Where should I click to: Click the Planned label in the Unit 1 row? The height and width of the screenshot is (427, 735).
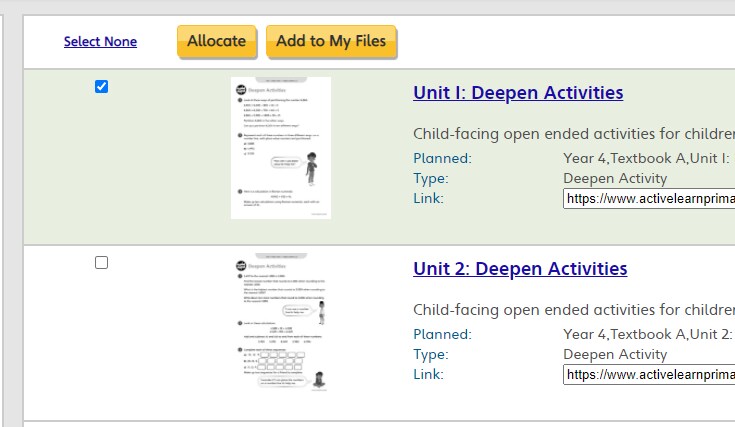click(x=442, y=158)
